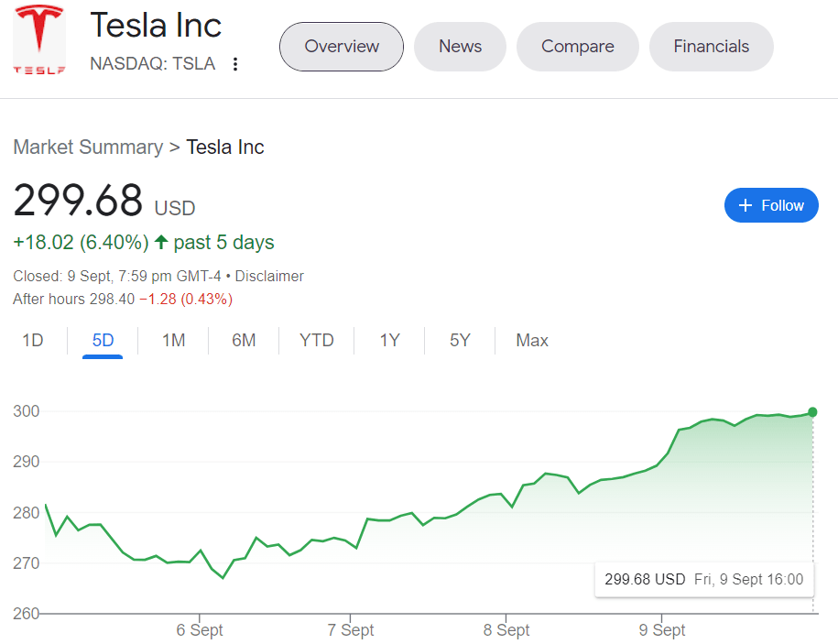Display the 5Y price history

pyautogui.click(x=460, y=341)
